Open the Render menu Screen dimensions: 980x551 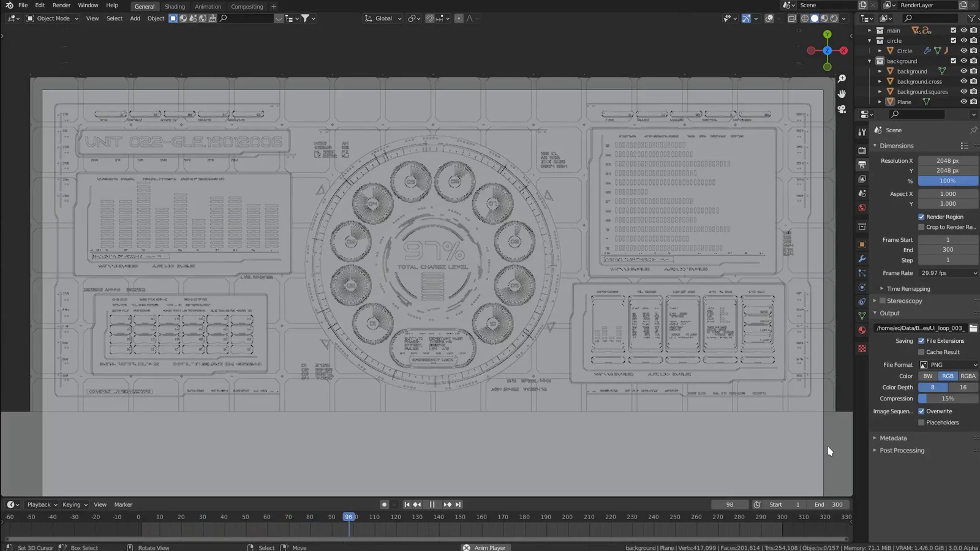(61, 6)
